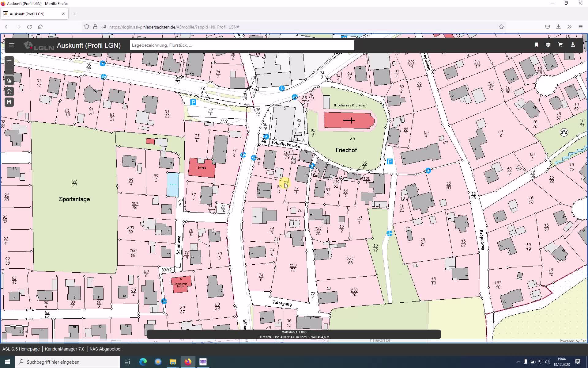
Task: Zoom in with the plus button
Action: [9, 61]
